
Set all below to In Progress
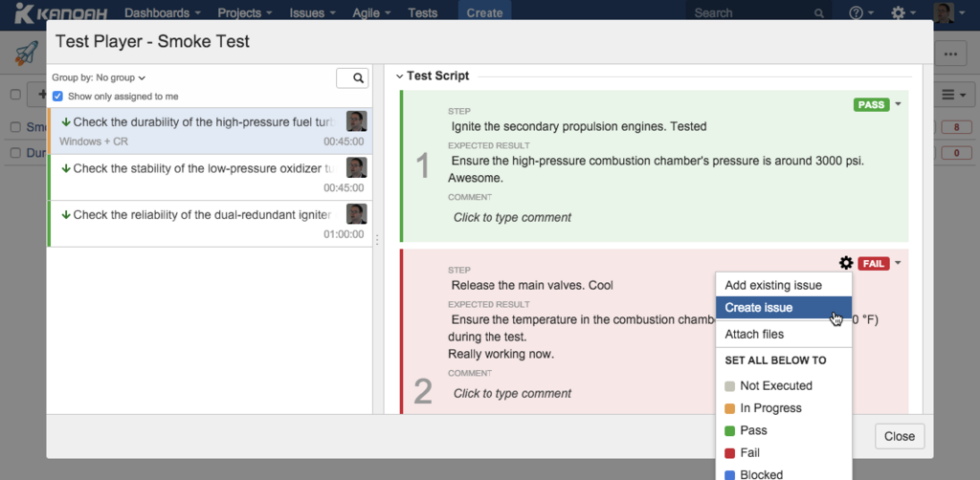[x=783, y=408]
